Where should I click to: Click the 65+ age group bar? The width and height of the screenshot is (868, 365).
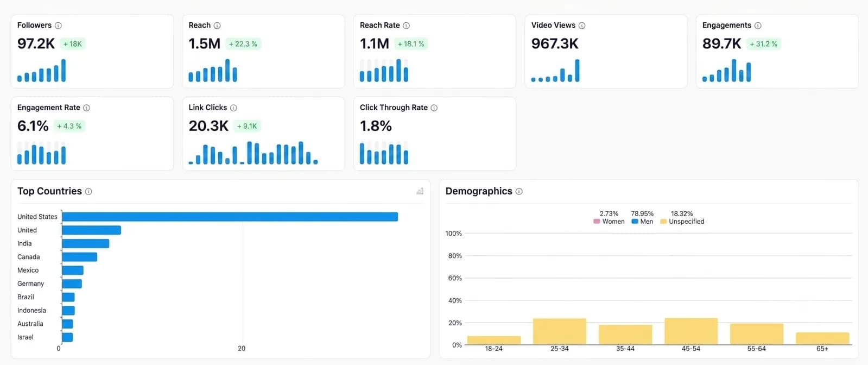click(x=822, y=338)
